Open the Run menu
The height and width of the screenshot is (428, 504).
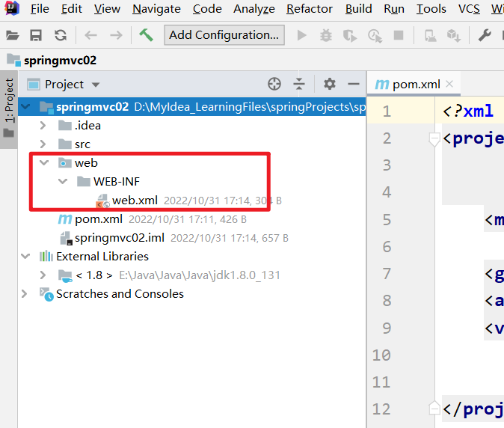pos(394,9)
